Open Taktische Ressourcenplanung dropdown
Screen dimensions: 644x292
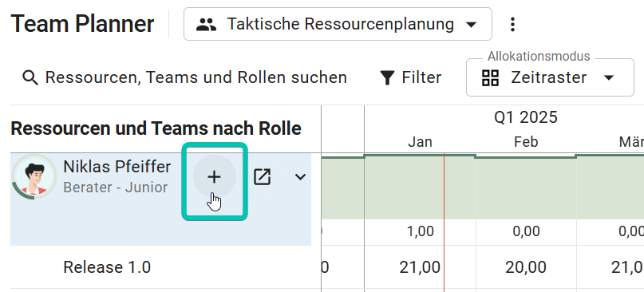pyautogui.click(x=338, y=24)
